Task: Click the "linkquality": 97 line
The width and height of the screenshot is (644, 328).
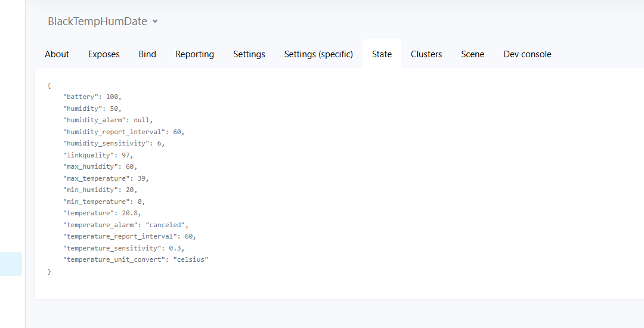Action: [98, 155]
